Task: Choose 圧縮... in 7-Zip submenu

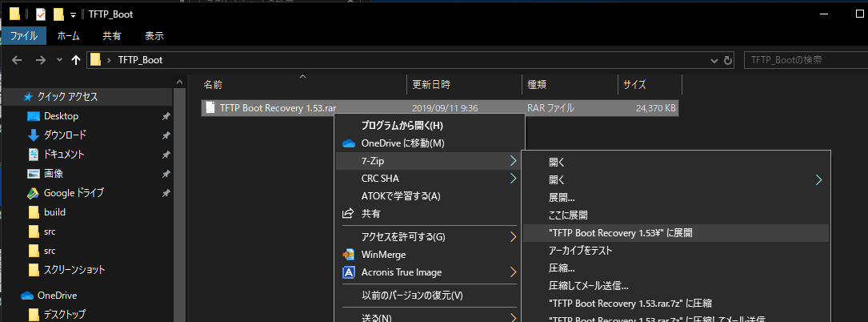Action: pyautogui.click(x=676, y=268)
